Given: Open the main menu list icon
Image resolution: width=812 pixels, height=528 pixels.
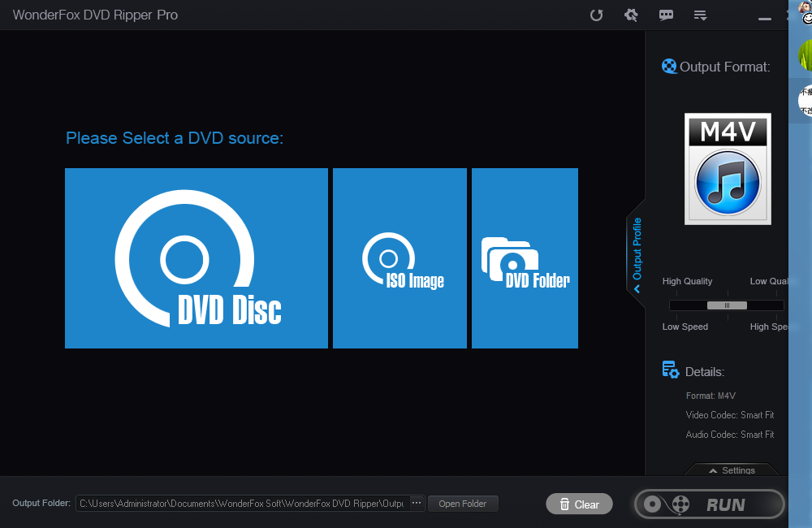Looking at the screenshot, I should coord(700,15).
